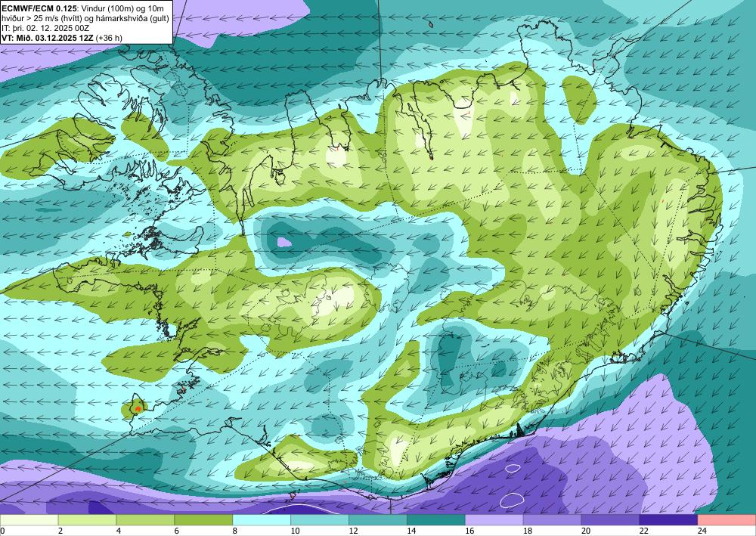Click the legend swatch between 20 and 22
The height and width of the screenshot is (536, 756).
[610, 520]
